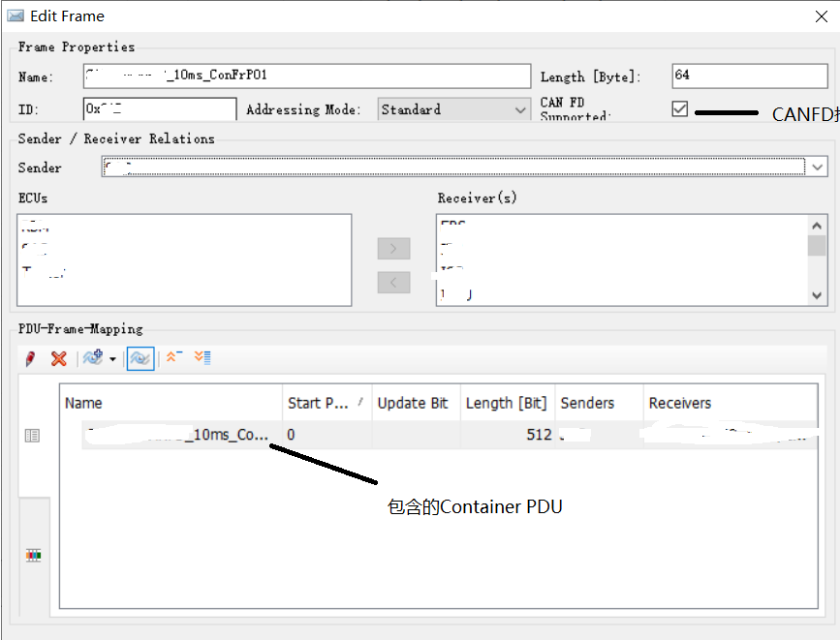Click the Receivers column header

pos(731,403)
